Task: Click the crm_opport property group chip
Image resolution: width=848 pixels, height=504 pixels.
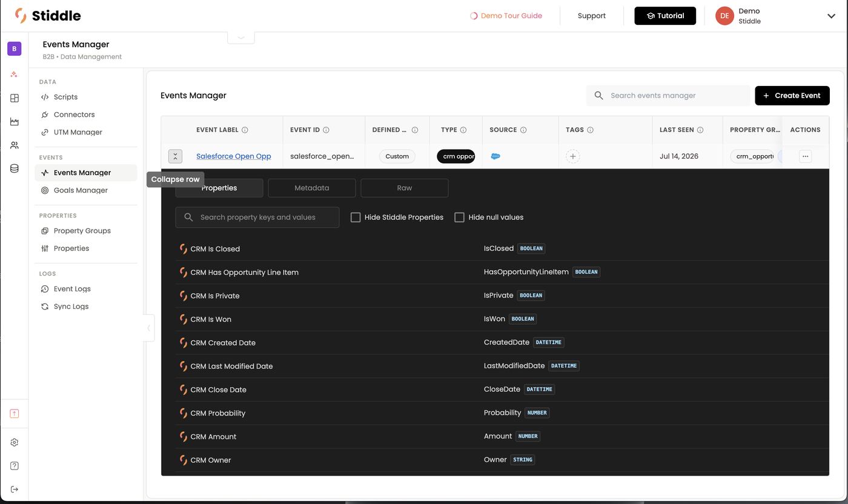Action: tap(752, 156)
